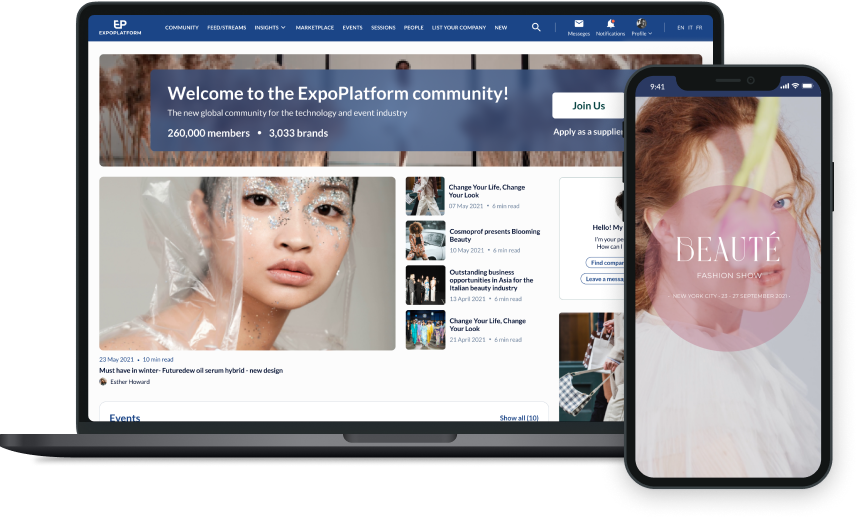Select People in the top navigation
Viewport: 861px width, 521px height.
(413, 27)
